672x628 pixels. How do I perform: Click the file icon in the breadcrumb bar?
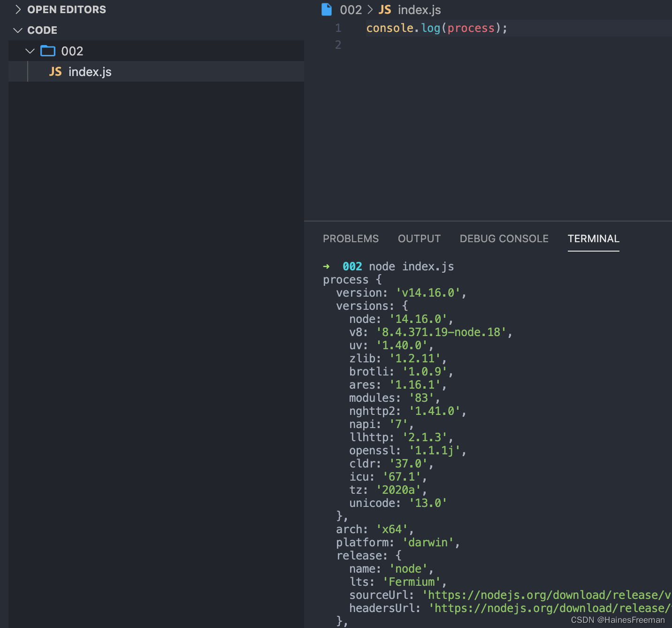click(326, 9)
